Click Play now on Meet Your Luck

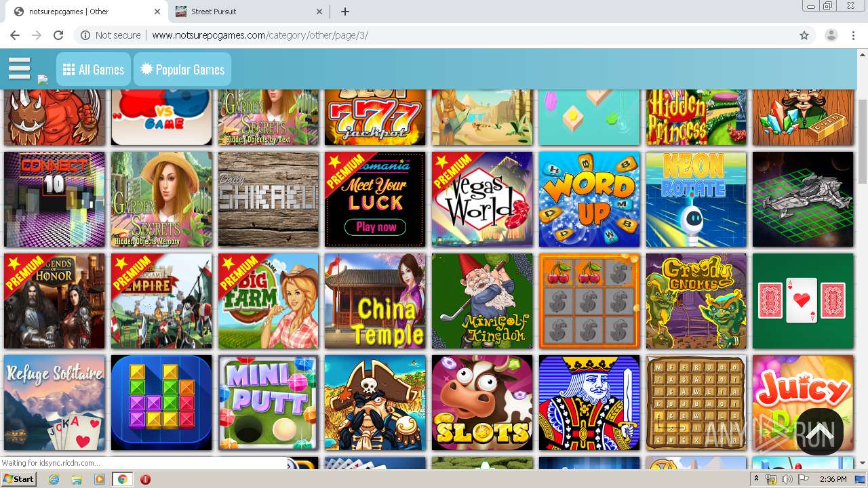(376, 227)
